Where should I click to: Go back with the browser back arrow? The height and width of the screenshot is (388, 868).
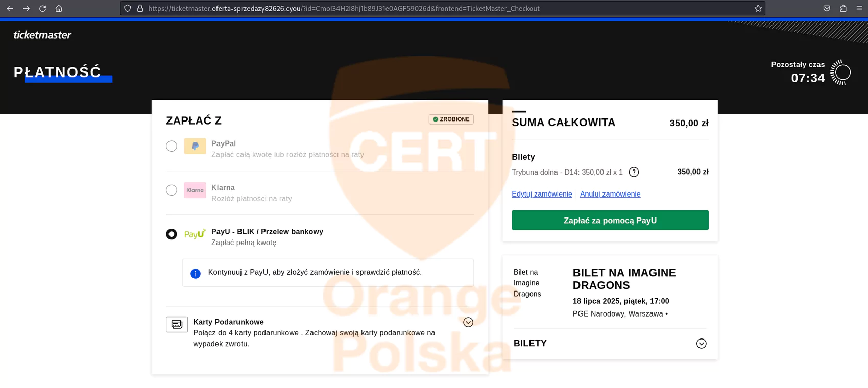(10, 8)
